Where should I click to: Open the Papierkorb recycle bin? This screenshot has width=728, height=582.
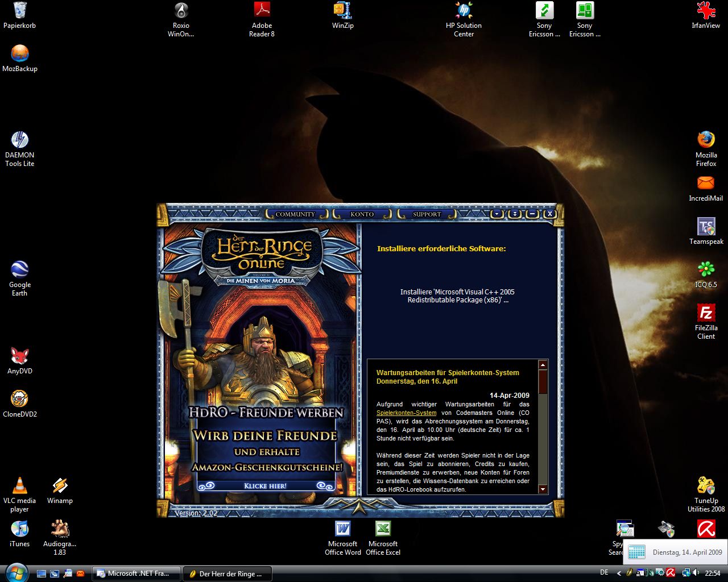click(x=19, y=10)
